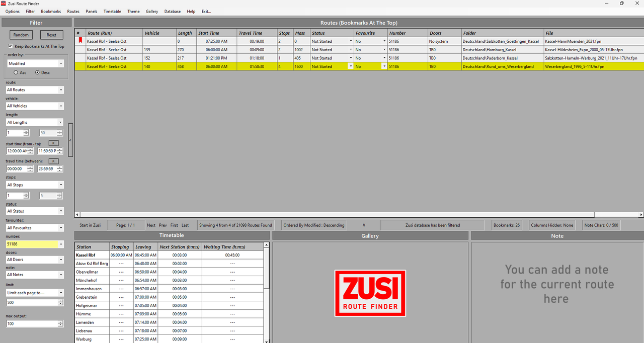Open Favourite dropdown in highlighted Weserbergland row
644x343 pixels.
(x=384, y=66)
